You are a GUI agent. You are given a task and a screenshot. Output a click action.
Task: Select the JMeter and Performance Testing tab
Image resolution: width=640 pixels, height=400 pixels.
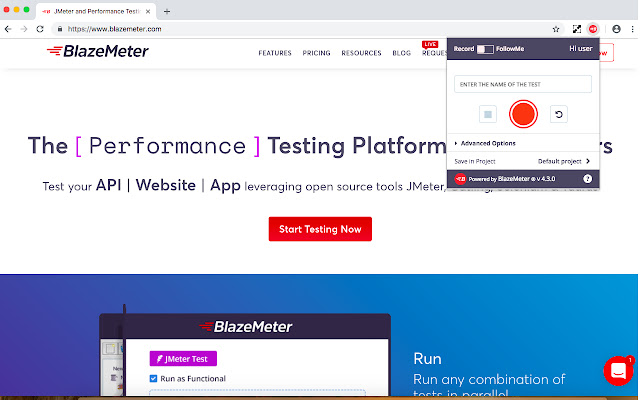96,11
